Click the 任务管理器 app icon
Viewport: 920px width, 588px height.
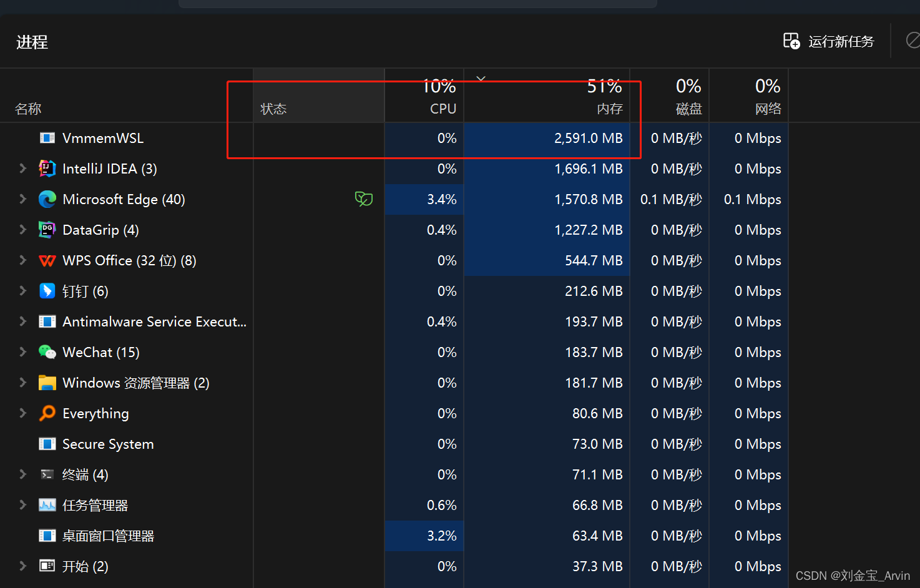click(47, 505)
